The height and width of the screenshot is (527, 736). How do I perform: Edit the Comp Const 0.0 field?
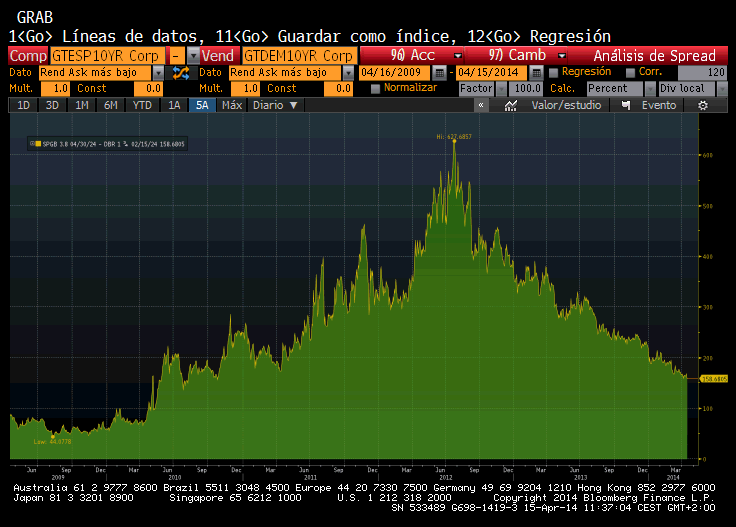click(148, 89)
